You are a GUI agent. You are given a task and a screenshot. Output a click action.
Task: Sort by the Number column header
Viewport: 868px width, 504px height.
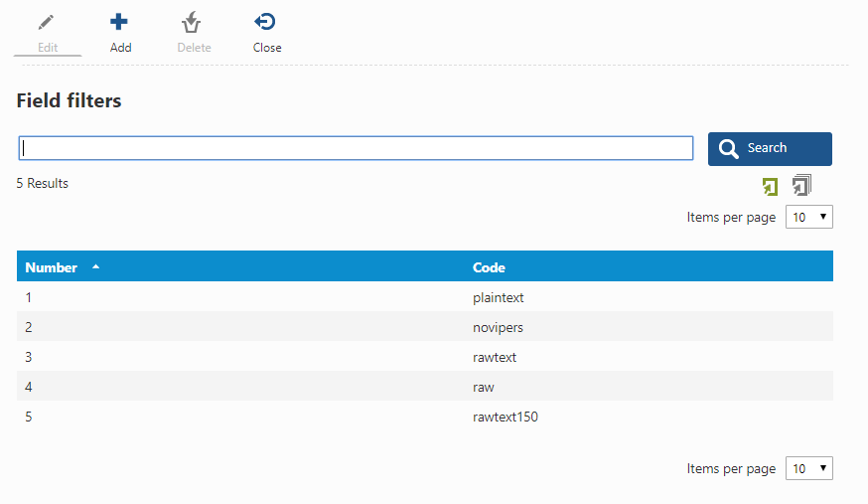pos(51,267)
